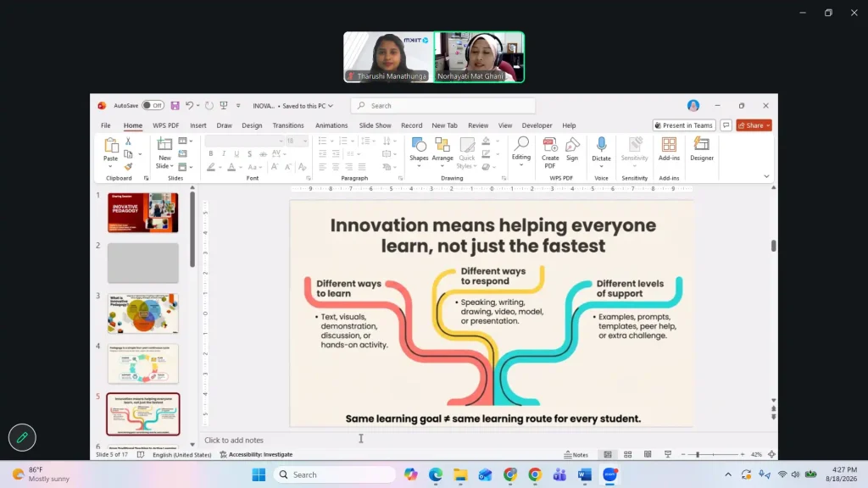Toggle Underline formatting
This screenshot has width=868, height=488.
pyautogui.click(x=236, y=154)
